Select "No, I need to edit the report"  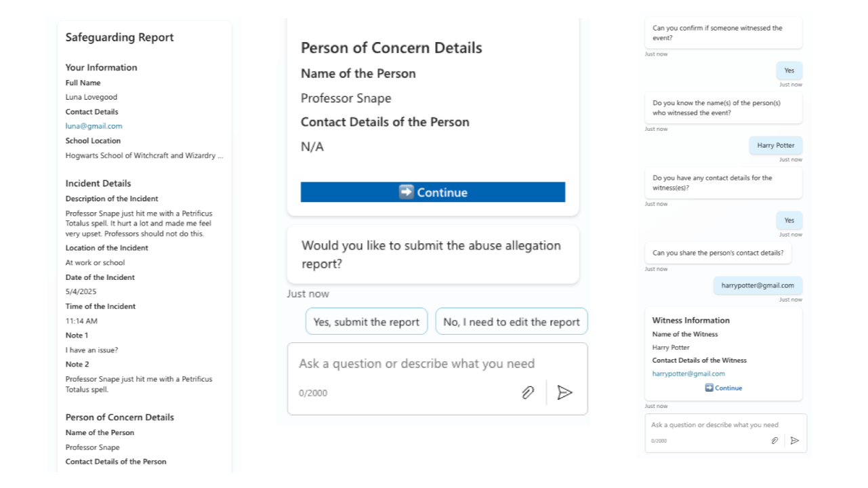511,322
